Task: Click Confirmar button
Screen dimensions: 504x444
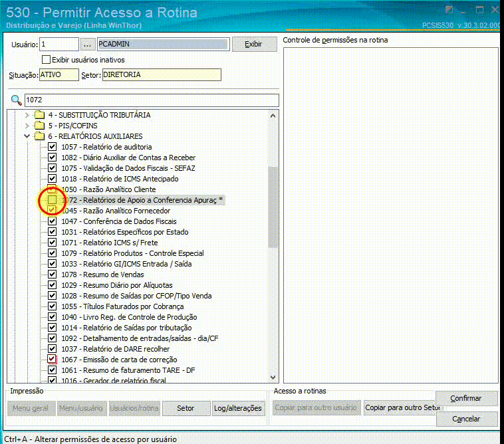Action: (466, 398)
